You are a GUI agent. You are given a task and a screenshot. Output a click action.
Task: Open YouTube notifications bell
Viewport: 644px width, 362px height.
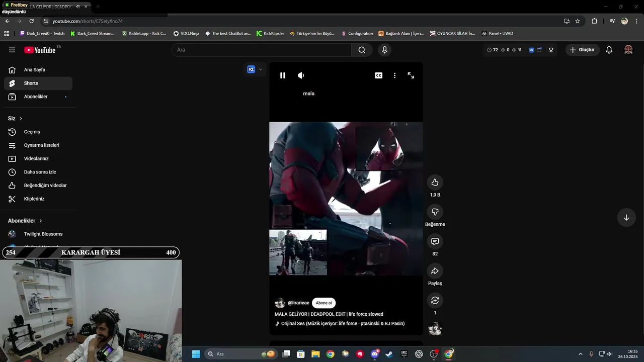point(609,50)
